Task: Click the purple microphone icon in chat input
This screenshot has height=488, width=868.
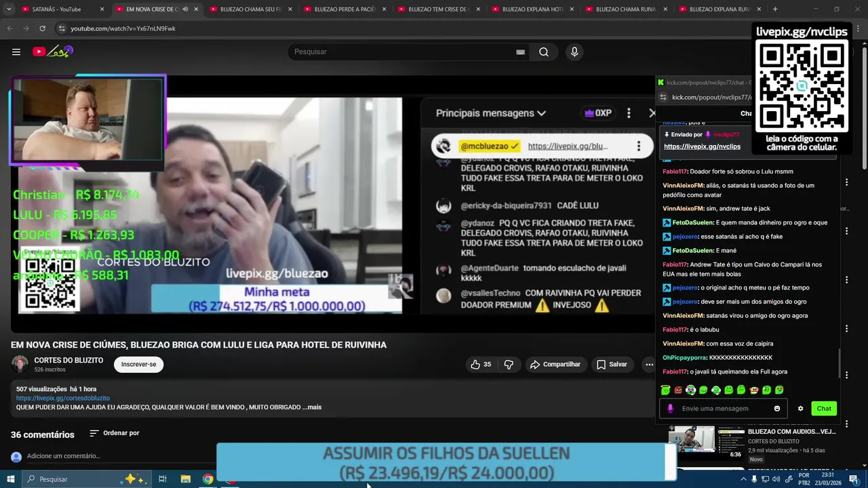Action: pos(670,409)
